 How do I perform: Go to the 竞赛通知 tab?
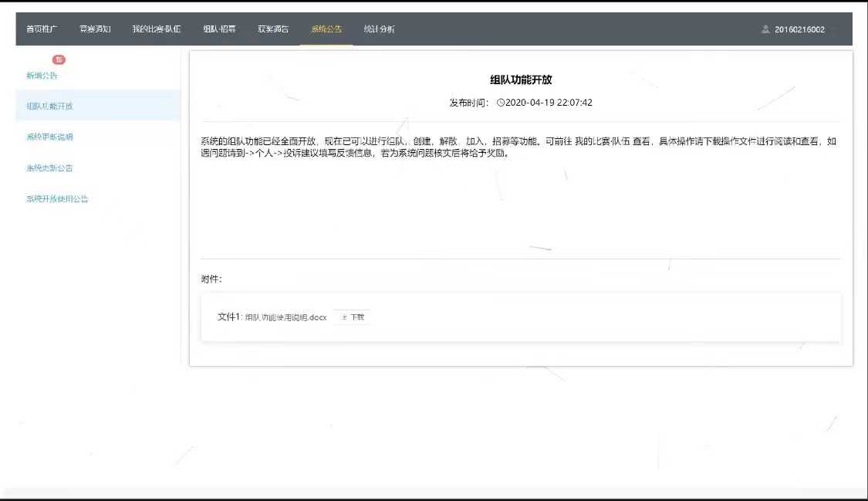(95, 29)
